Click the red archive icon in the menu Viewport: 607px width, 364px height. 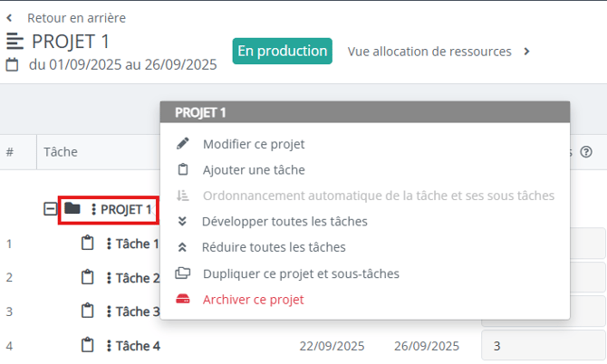coord(183,300)
